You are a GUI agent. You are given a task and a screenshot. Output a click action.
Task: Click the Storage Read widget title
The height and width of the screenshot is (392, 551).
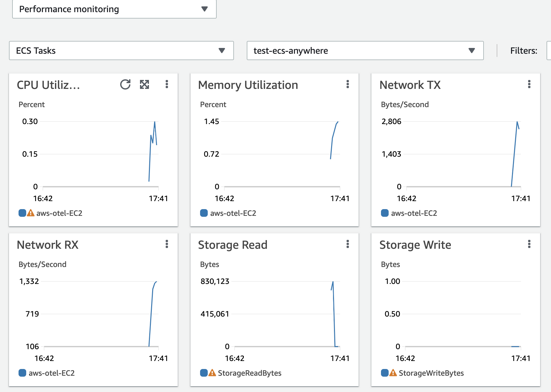[233, 245]
